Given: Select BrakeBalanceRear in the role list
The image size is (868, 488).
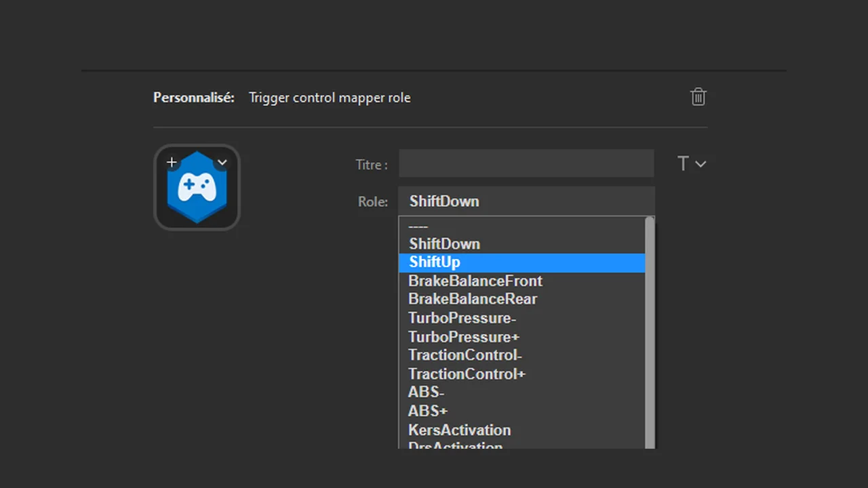Looking at the screenshot, I should [521, 300].
